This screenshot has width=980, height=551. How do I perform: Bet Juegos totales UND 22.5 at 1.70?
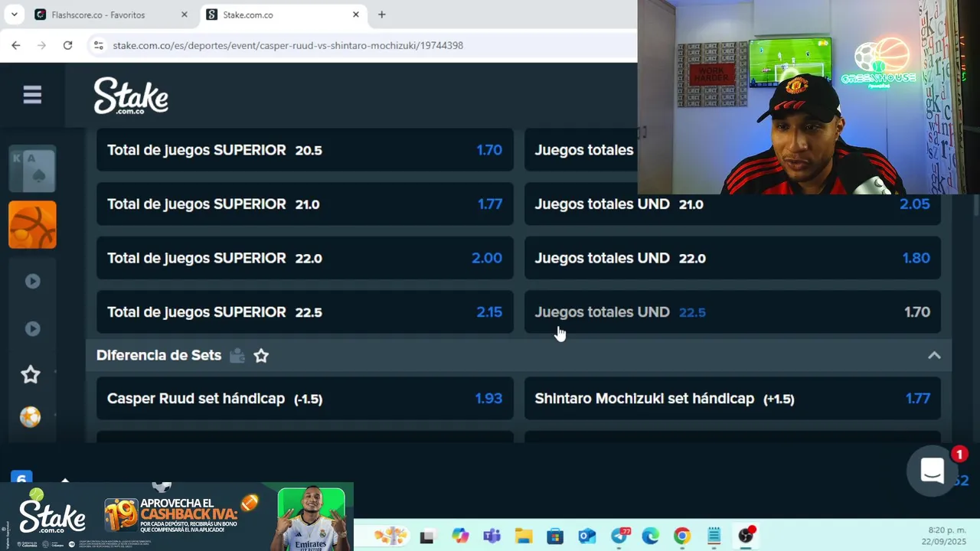coord(733,312)
